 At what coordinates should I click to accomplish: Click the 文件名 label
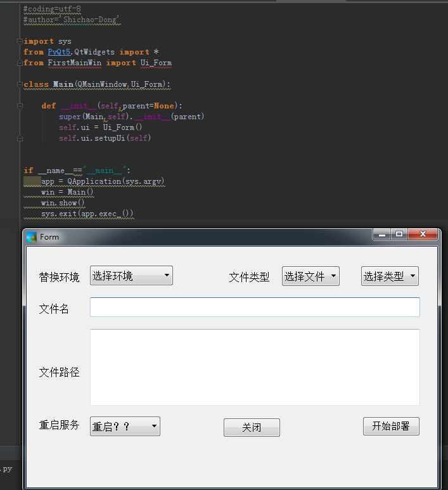(x=54, y=309)
